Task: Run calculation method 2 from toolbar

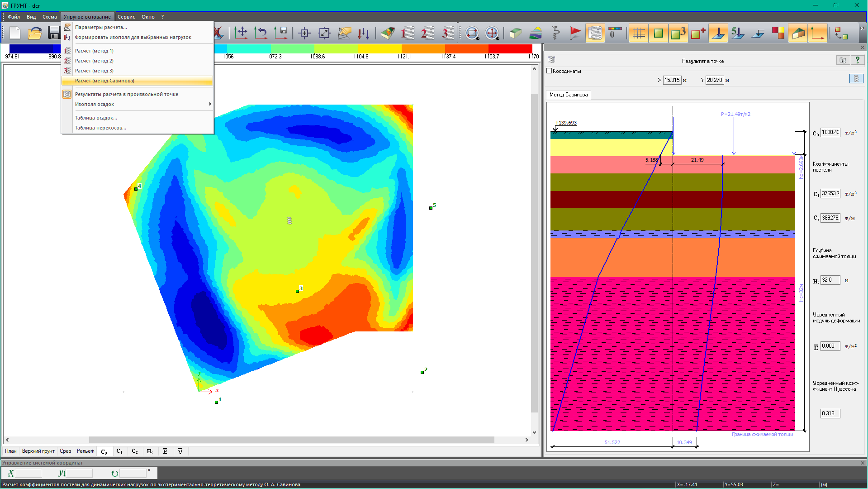Action: (x=427, y=33)
